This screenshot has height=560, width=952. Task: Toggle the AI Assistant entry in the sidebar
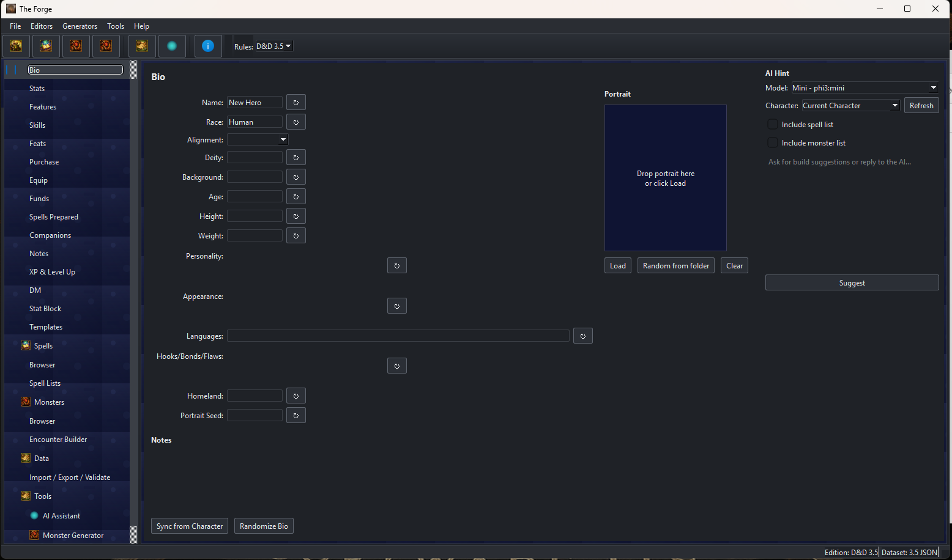point(61,515)
